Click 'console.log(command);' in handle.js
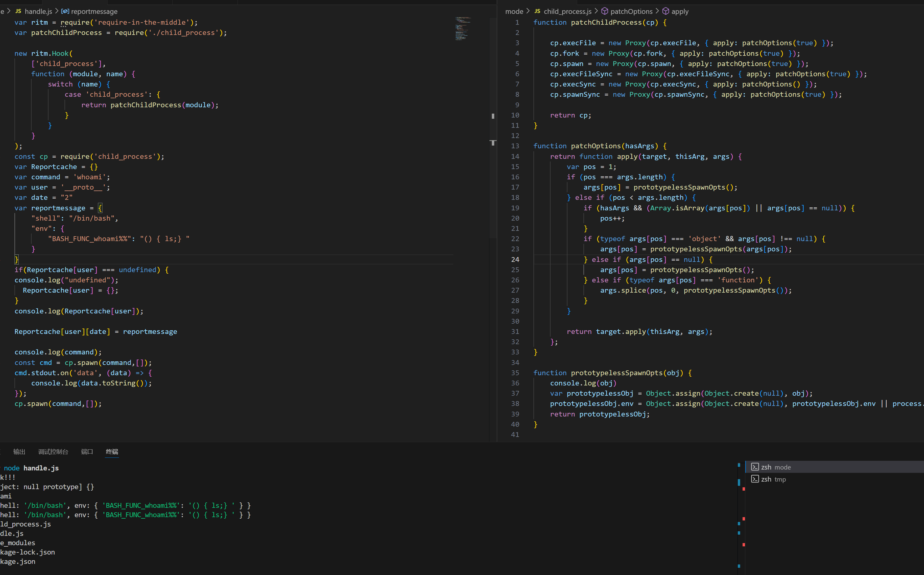The image size is (924, 575). click(x=58, y=352)
